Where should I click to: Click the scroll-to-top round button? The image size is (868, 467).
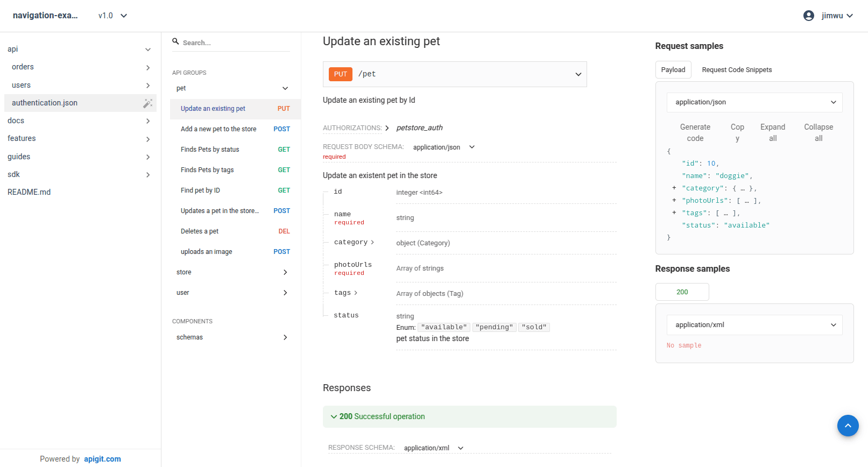pyautogui.click(x=848, y=426)
